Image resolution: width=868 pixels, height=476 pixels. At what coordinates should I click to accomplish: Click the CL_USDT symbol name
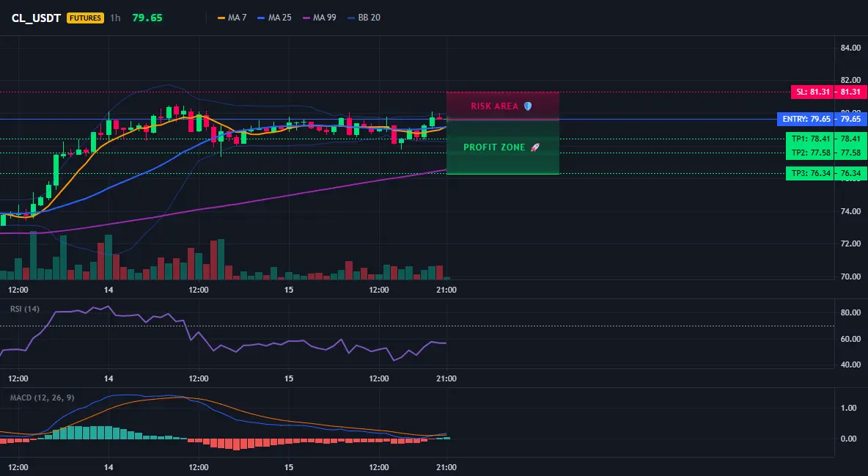[x=36, y=18]
